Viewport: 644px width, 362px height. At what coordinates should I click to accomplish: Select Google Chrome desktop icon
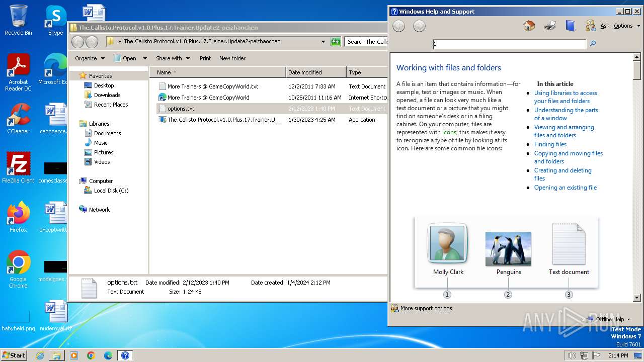tap(18, 269)
